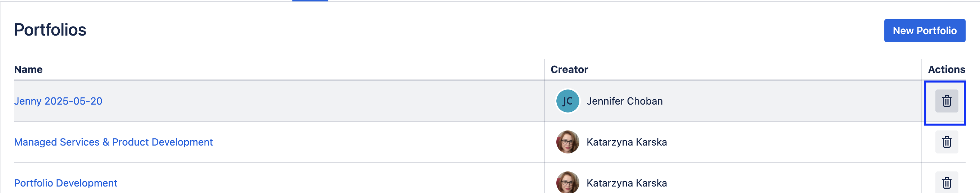Click the Name column header
Image resolution: width=980 pixels, height=193 pixels.
point(28,69)
